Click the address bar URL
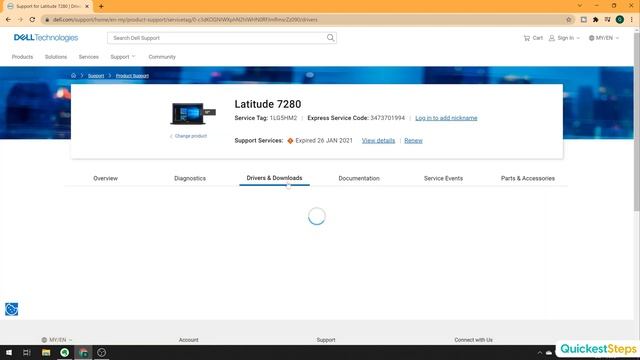The height and width of the screenshot is (360, 640). tap(185, 20)
